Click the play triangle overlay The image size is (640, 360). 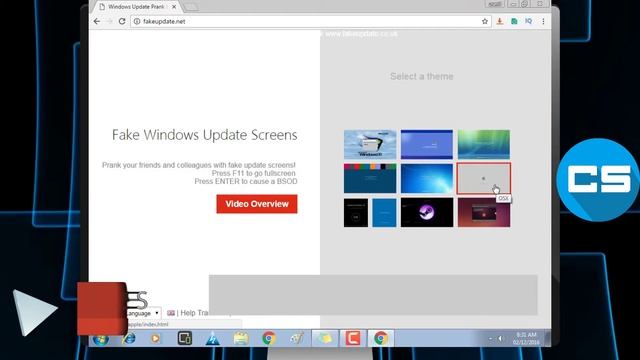pos(34,312)
